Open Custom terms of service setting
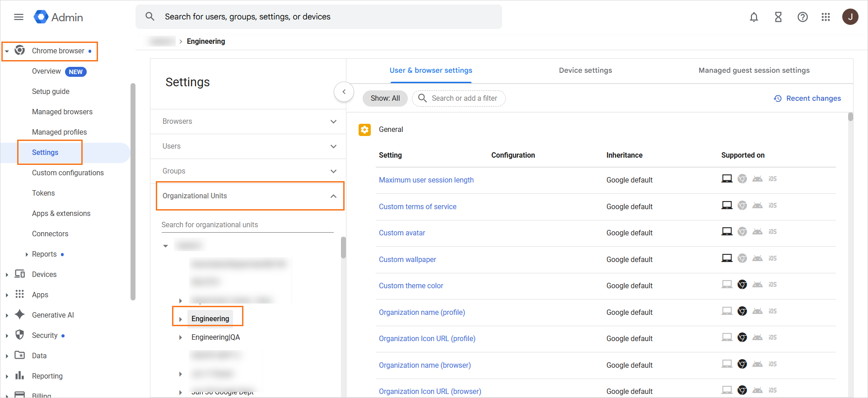The height and width of the screenshot is (398, 868). point(418,206)
